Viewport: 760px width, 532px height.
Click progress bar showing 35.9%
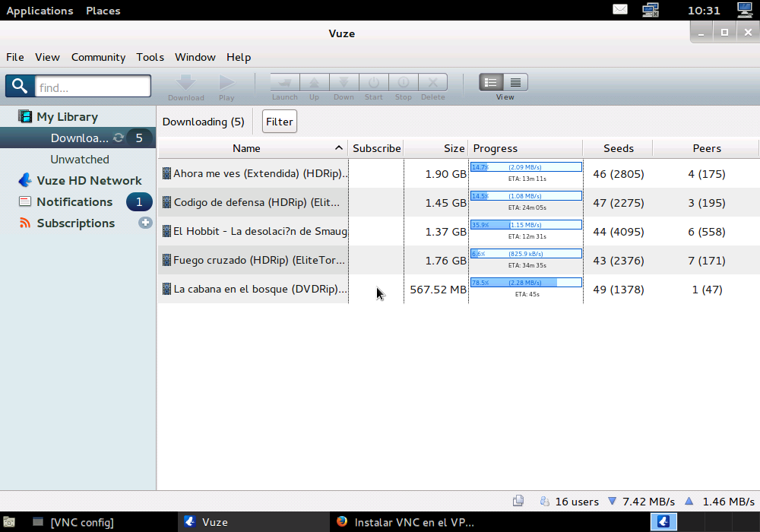coord(526,225)
